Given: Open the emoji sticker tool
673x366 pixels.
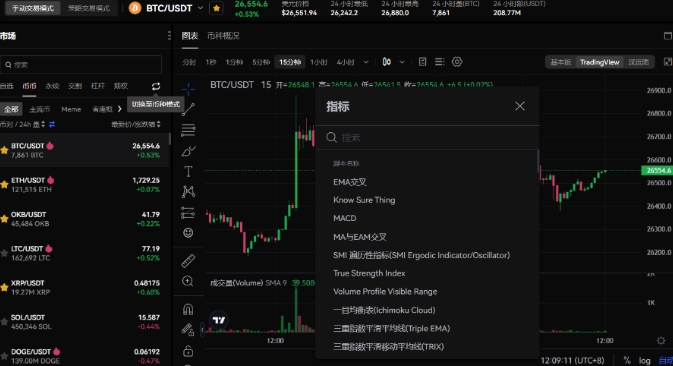Looking at the screenshot, I should [188, 233].
